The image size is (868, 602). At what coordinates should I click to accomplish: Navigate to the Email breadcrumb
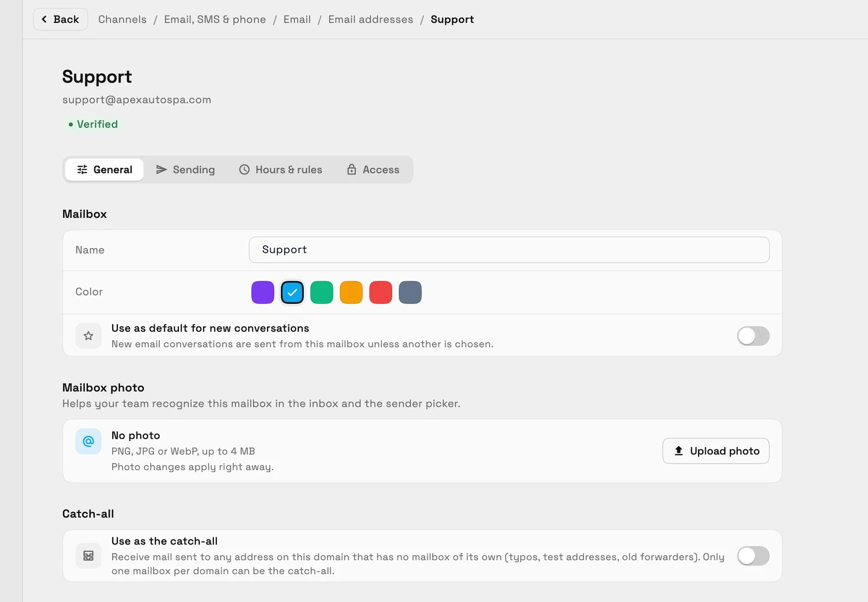coord(297,20)
